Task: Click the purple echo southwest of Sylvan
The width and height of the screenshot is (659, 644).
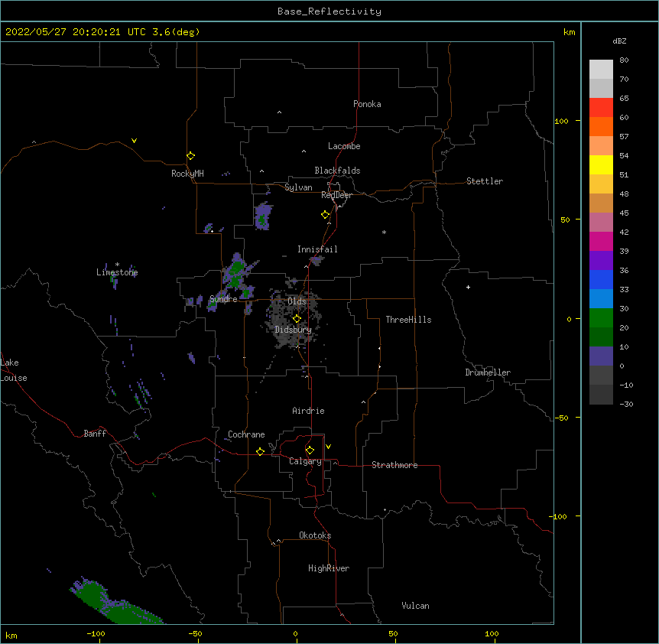Action: coord(263,216)
